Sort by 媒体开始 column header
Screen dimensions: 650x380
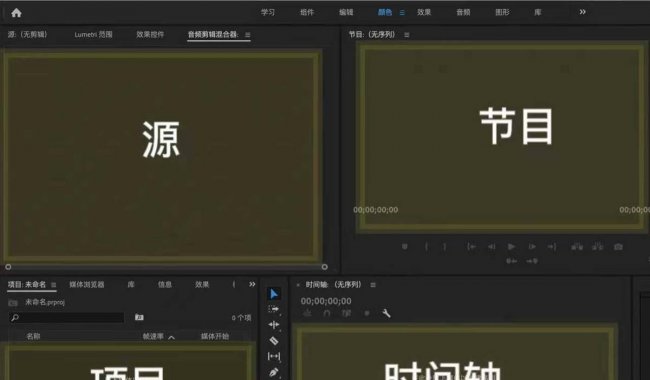(x=215, y=336)
